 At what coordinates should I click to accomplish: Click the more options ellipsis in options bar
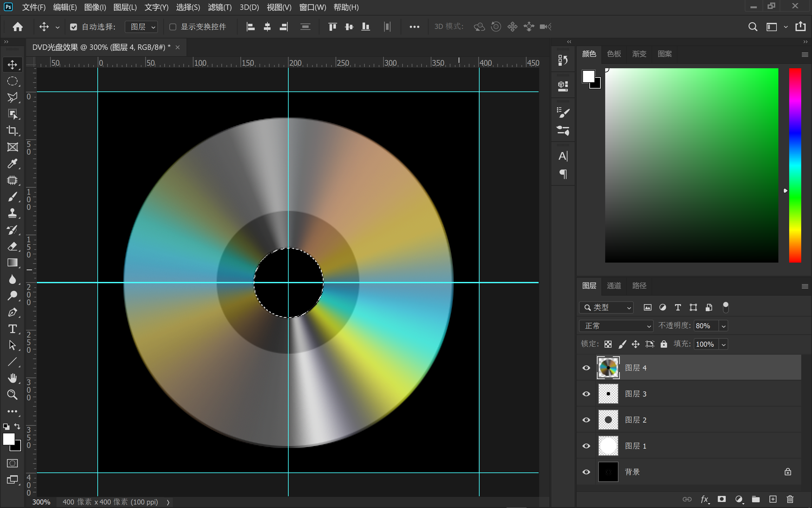[414, 27]
